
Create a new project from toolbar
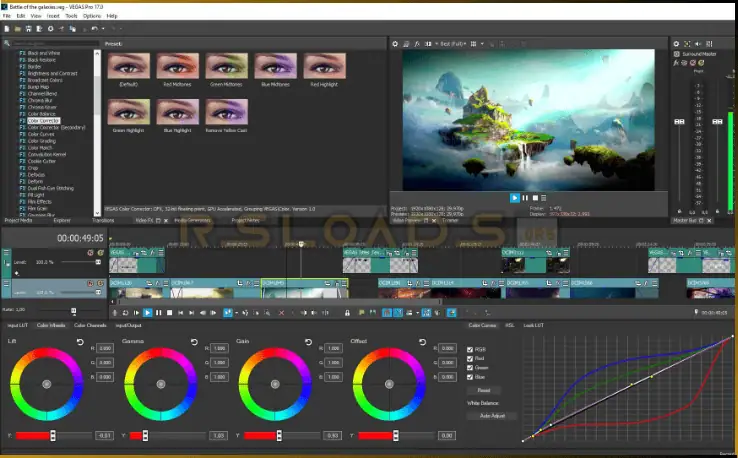(x=7, y=29)
